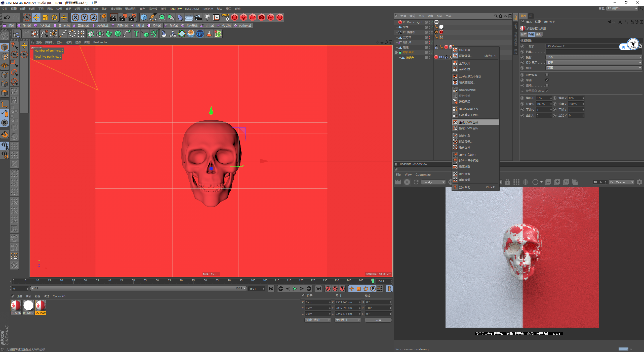Open the RealFlow menu
Image resolution: width=644 pixels, height=352 pixels.
click(176, 9)
